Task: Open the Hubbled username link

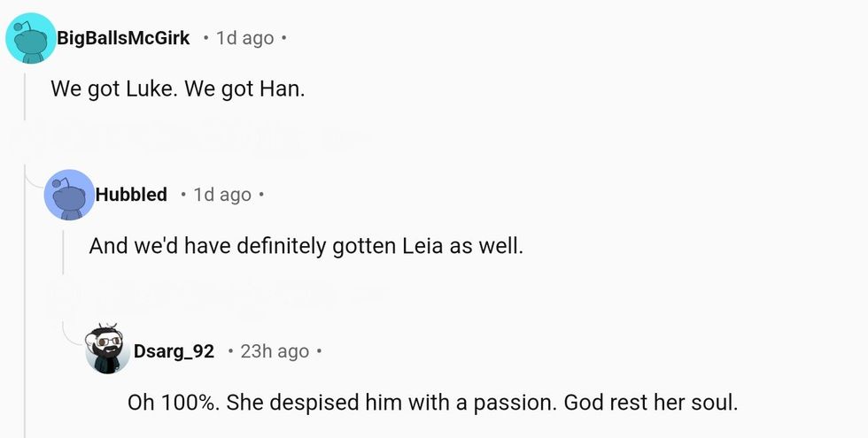Action: coord(137,195)
